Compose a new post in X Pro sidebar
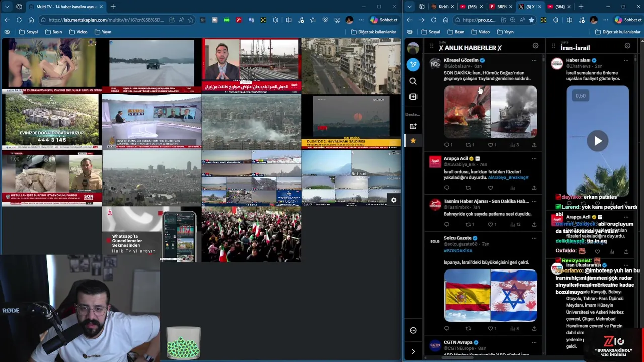644x362 pixels. pos(413,64)
